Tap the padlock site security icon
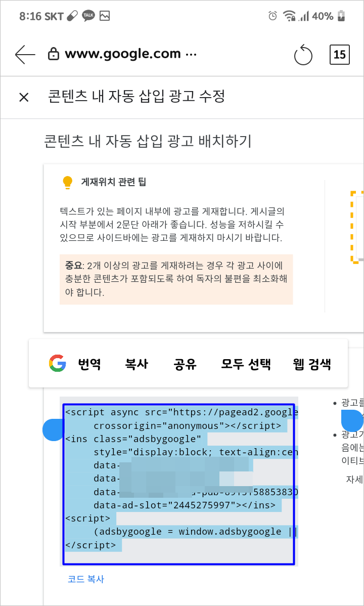The height and width of the screenshot is (606, 364). [x=53, y=55]
